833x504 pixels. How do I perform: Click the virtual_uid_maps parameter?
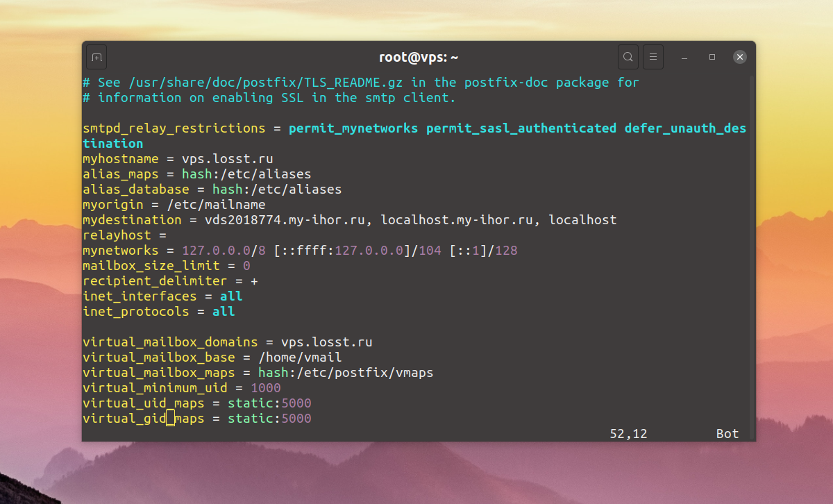click(x=144, y=403)
